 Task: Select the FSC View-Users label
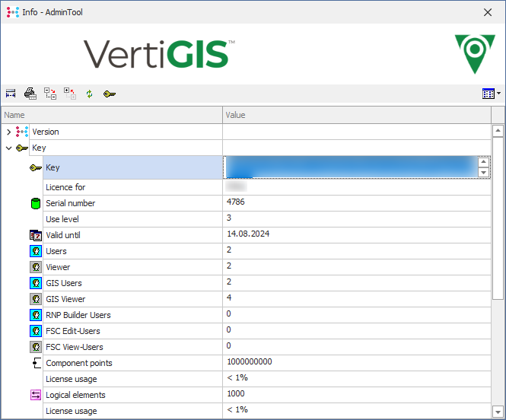pyautogui.click(x=75, y=347)
